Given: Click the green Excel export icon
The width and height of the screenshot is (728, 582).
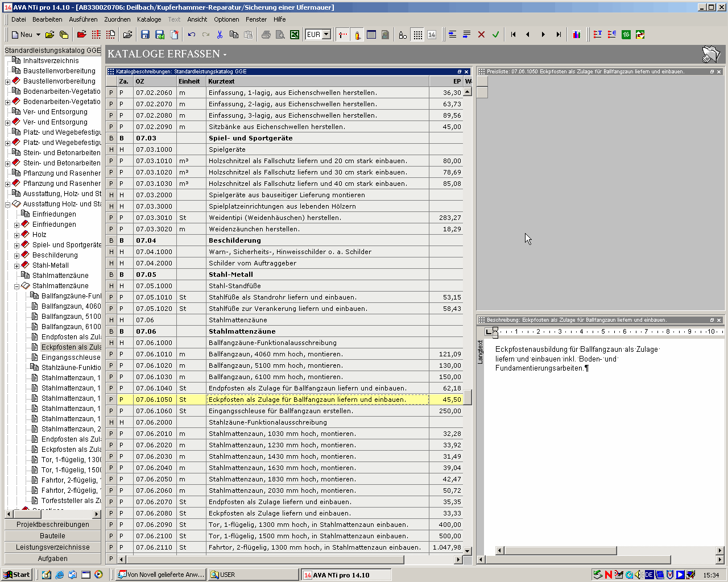Looking at the screenshot, I should pos(295,35).
